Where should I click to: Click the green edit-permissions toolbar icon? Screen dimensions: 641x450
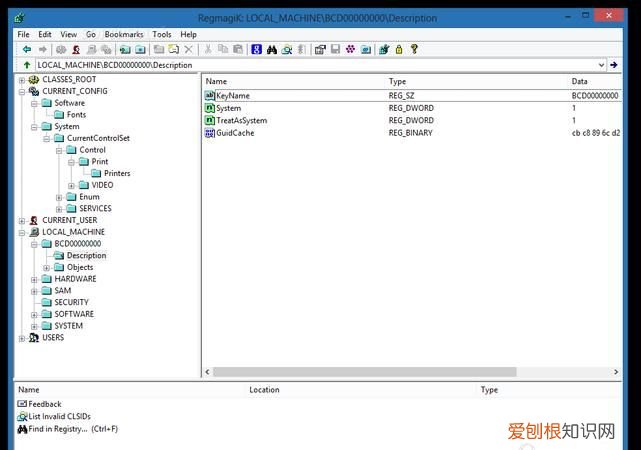384,49
